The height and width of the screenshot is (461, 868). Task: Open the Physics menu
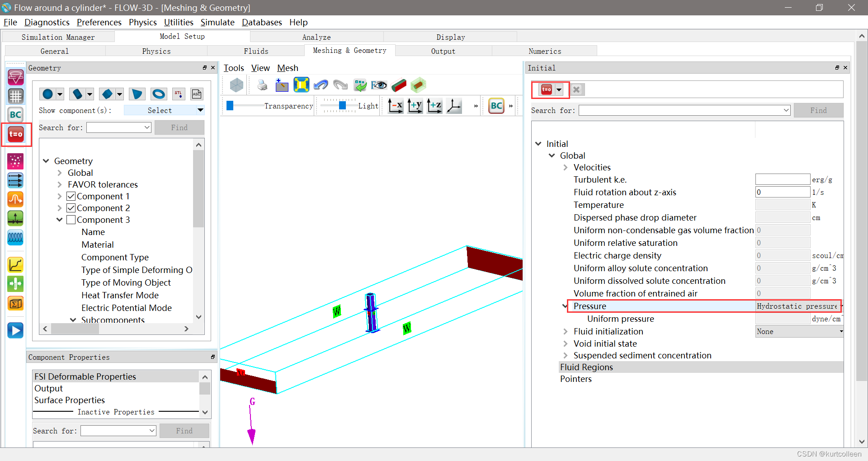[142, 22]
